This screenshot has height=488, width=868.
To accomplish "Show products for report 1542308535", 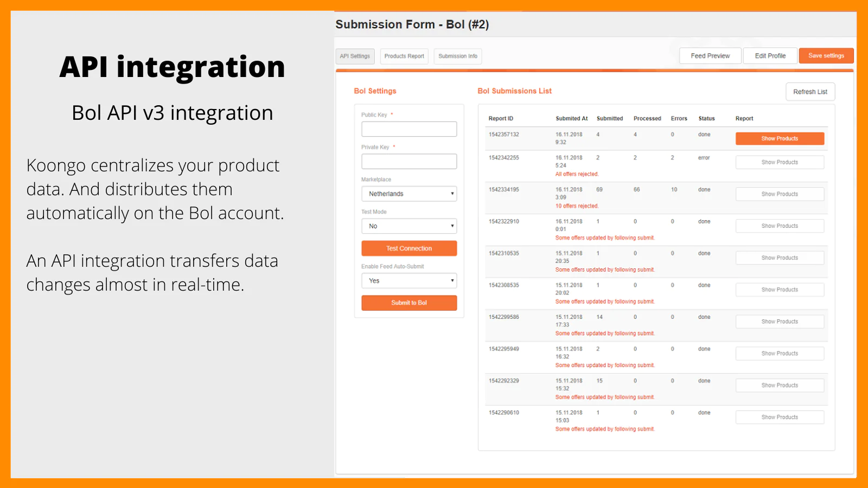I will point(780,290).
